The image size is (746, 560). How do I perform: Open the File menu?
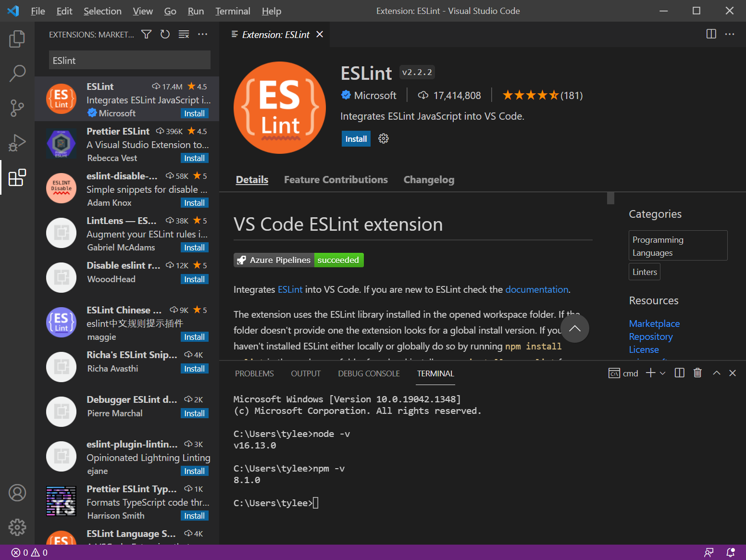click(x=37, y=11)
